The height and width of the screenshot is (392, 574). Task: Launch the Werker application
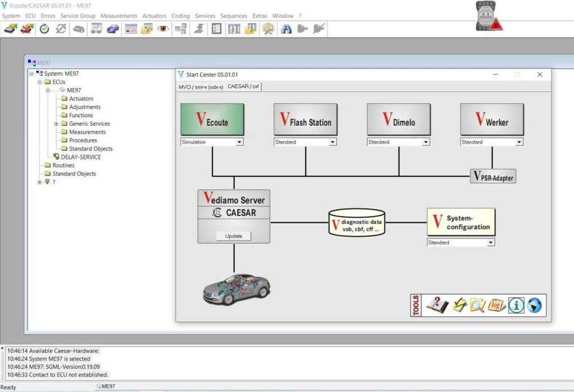point(492,120)
